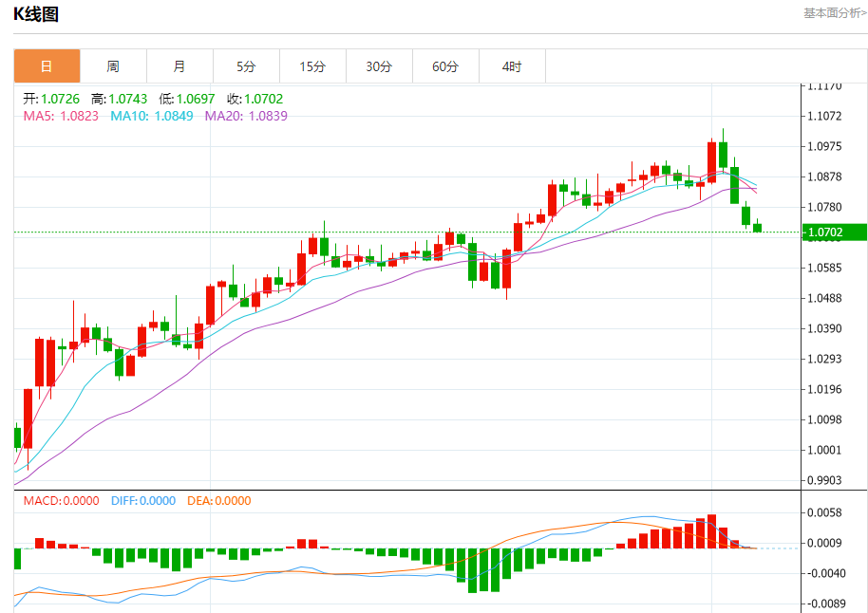This screenshot has width=868, height=613.
Task: Select the 日 daily chart tab
Action: pos(47,66)
